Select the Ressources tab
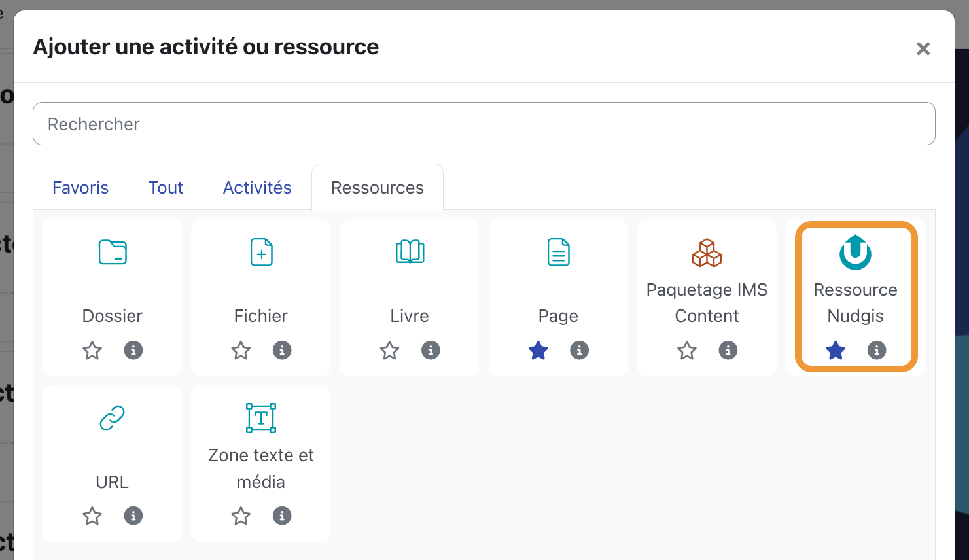Viewport: 969px width, 560px height. (378, 188)
